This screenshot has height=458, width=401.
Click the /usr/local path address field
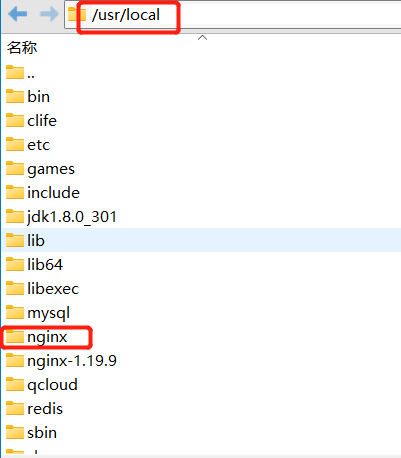pos(233,15)
